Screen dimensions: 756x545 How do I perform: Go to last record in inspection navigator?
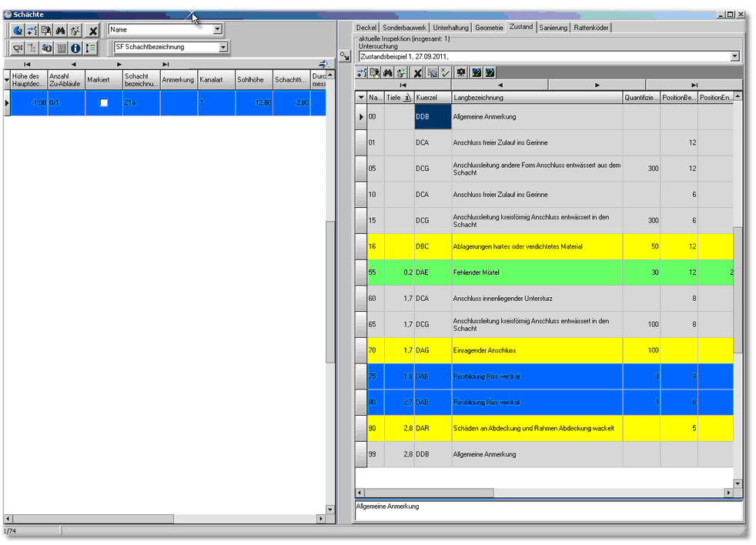(x=694, y=85)
